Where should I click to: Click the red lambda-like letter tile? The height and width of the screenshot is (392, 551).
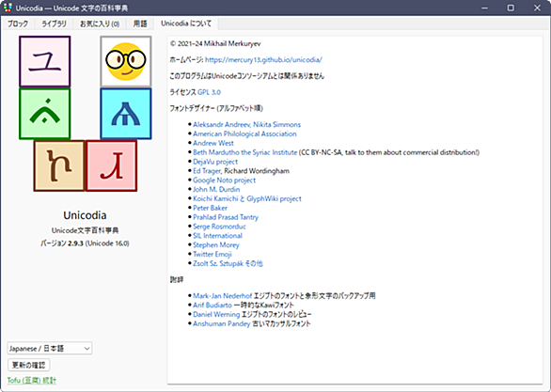(x=111, y=165)
